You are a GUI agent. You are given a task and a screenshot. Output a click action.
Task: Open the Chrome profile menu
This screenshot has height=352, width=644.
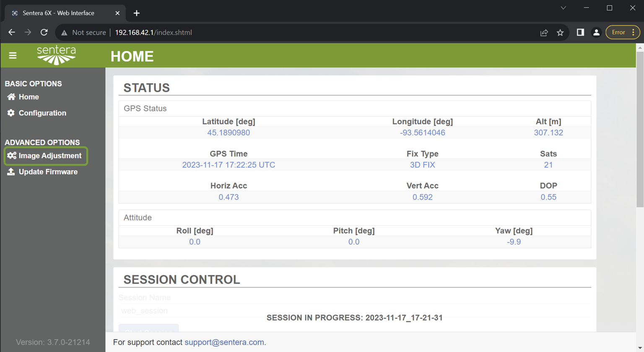(x=596, y=32)
